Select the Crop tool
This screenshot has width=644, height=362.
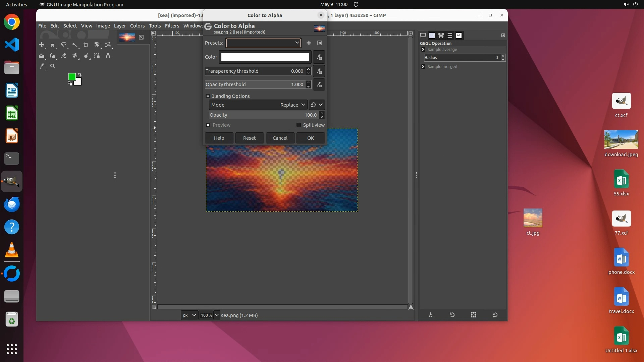click(86, 45)
